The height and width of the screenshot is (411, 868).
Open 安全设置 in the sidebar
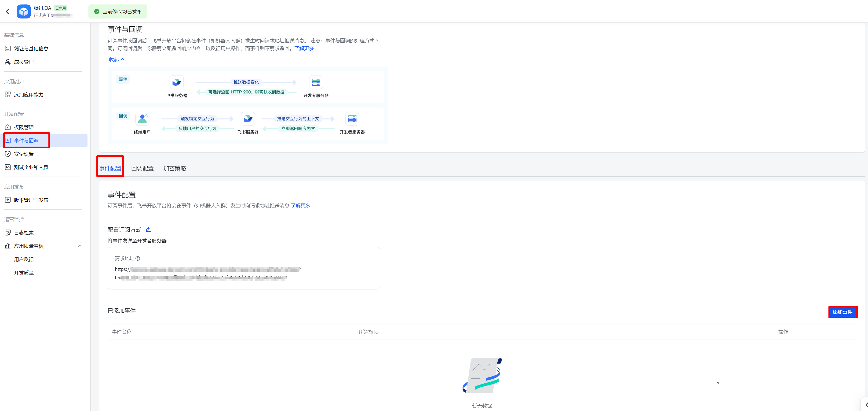[x=24, y=154]
